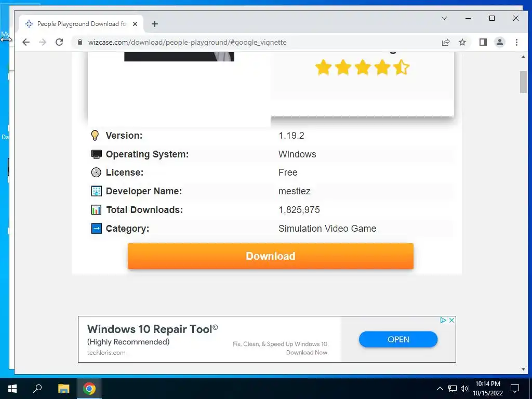Close the Windows 10 Repair Tool ad
The width and height of the screenshot is (532, 399).
(x=451, y=320)
